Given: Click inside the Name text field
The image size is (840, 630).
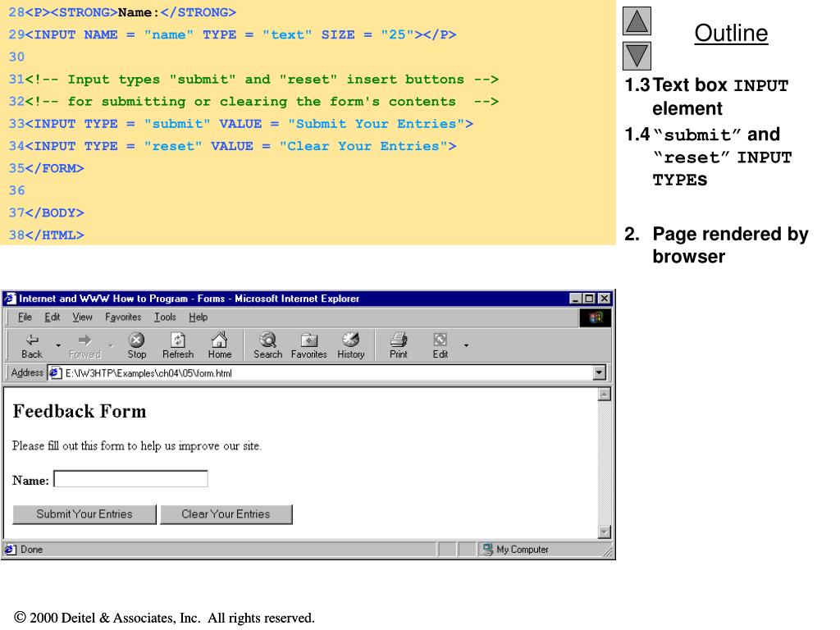Looking at the screenshot, I should click(x=130, y=479).
